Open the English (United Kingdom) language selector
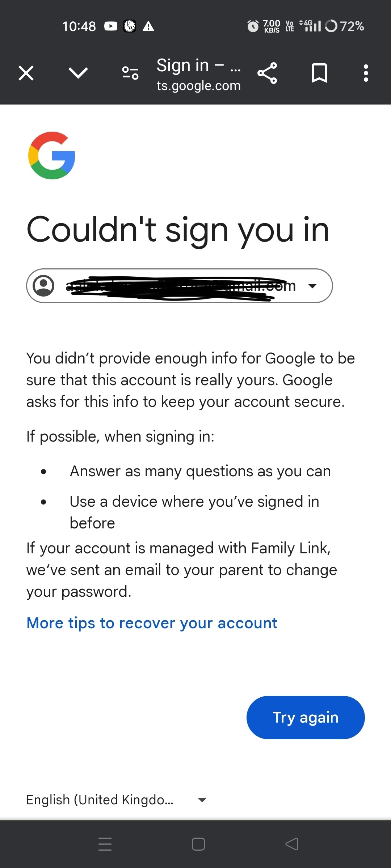 coord(100,800)
